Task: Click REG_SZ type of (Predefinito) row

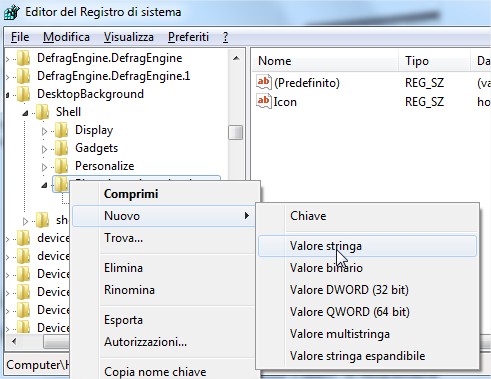Action: (x=424, y=83)
